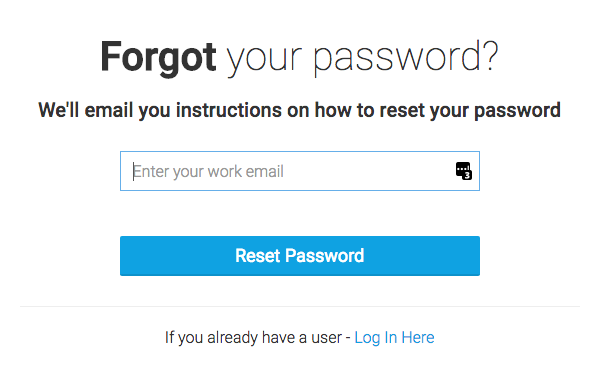Focus the Enter your work email field
This screenshot has height=378, width=607.
[x=300, y=171]
